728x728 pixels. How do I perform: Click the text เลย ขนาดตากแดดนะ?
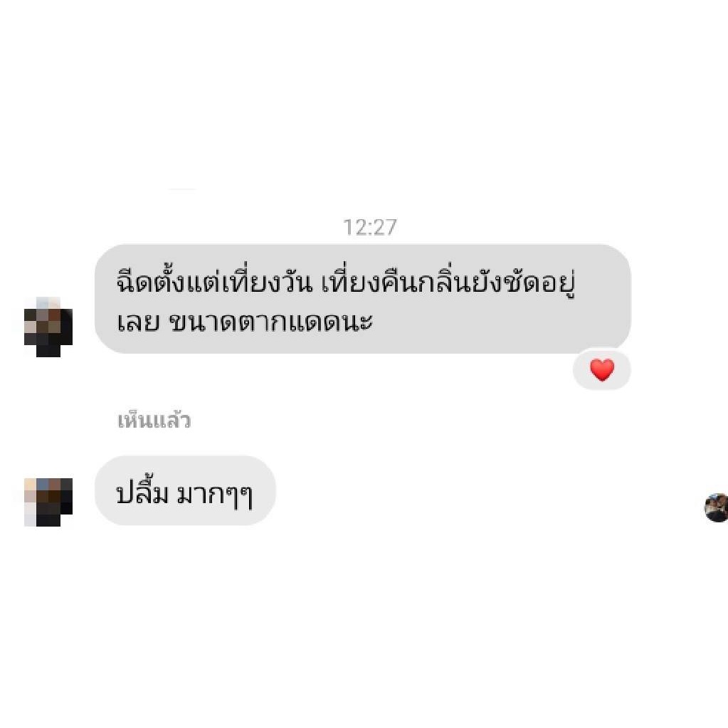coord(245,321)
